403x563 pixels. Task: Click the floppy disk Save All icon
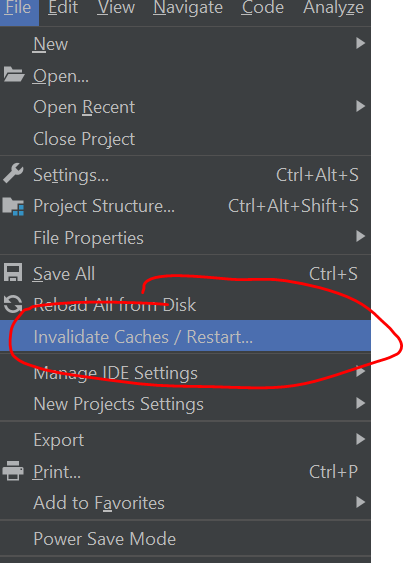pos(13,272)
